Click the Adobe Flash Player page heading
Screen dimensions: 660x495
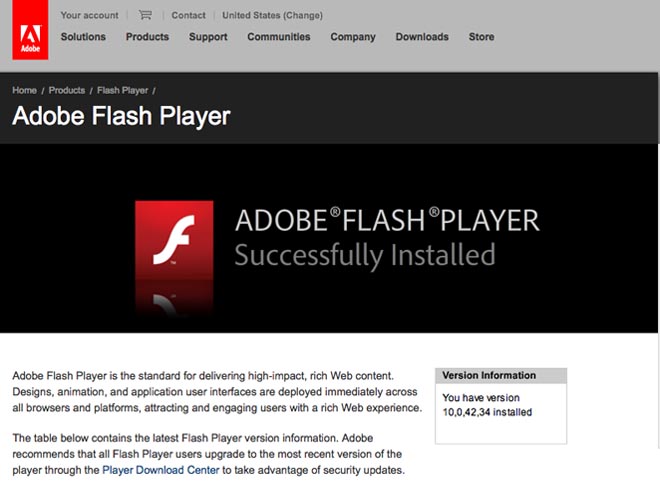(121, 116)
